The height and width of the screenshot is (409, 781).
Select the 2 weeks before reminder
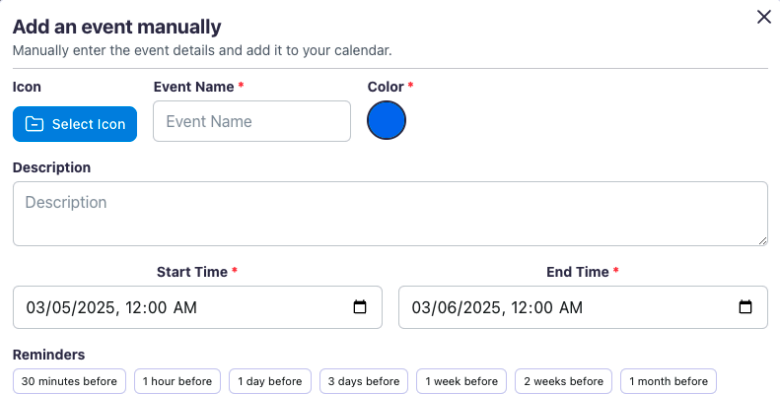pyautogui.click(x=563, y=381)
